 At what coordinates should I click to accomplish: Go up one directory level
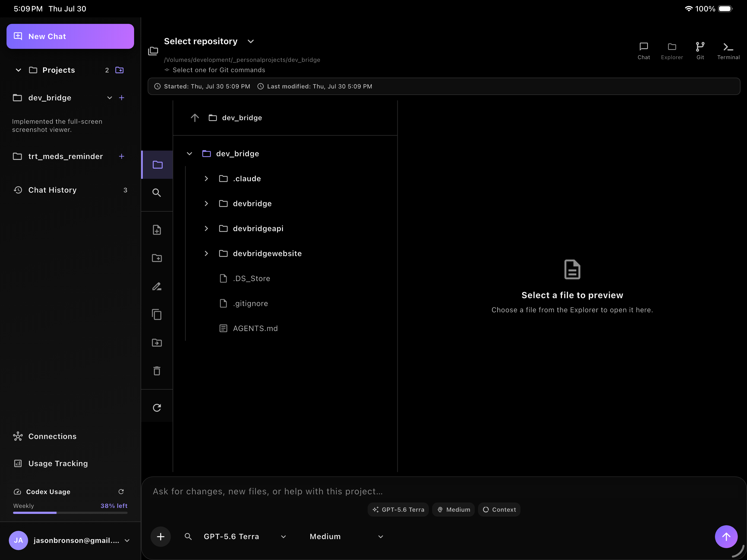pyautogui.click(x=195, y=118)
